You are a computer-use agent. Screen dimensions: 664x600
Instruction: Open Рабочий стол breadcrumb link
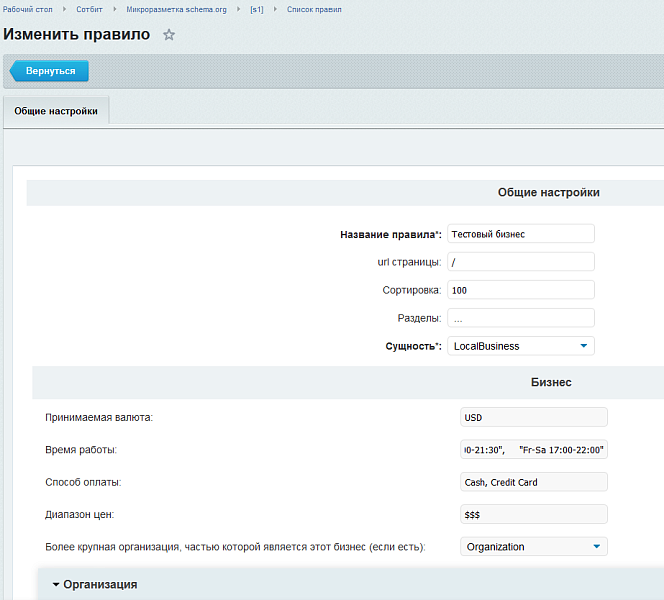coord(28,9)
